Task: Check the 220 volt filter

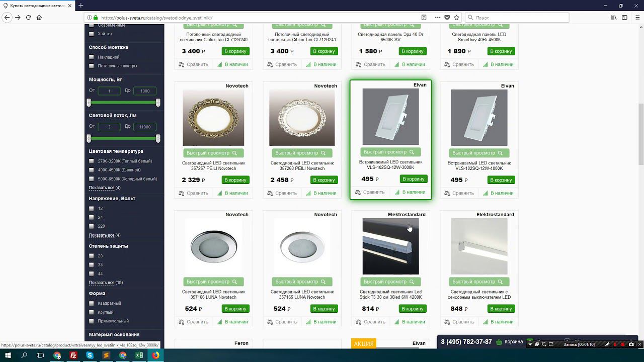Action: pyautogui.click(x=92, y=226)
